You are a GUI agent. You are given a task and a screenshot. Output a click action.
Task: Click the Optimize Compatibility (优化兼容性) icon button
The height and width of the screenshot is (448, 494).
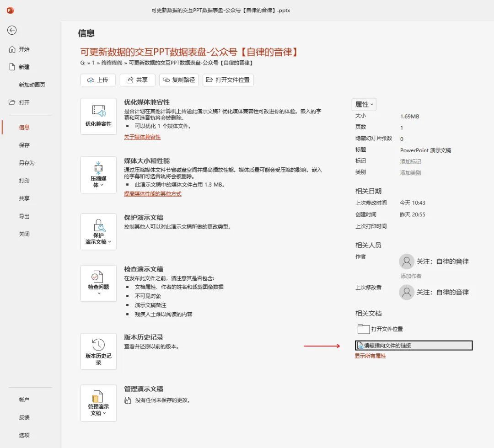[x=98, y=116]
